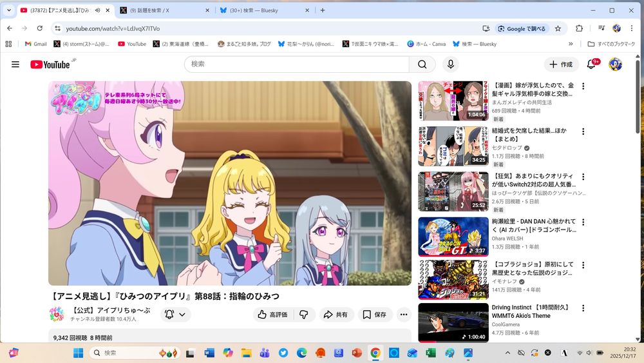
Task: Open 【公式】アイプリちゅ〜ぶ channel name link
Action: pos(110,310)
